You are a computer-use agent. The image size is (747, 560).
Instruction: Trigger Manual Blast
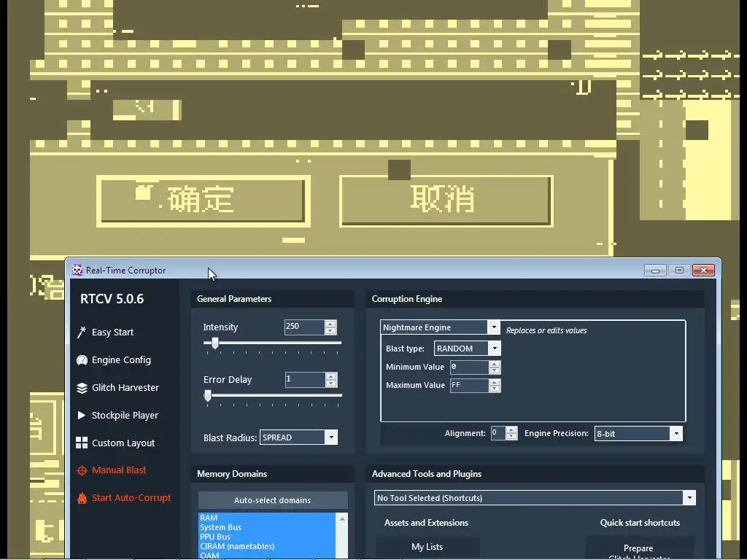pos(119,470)
